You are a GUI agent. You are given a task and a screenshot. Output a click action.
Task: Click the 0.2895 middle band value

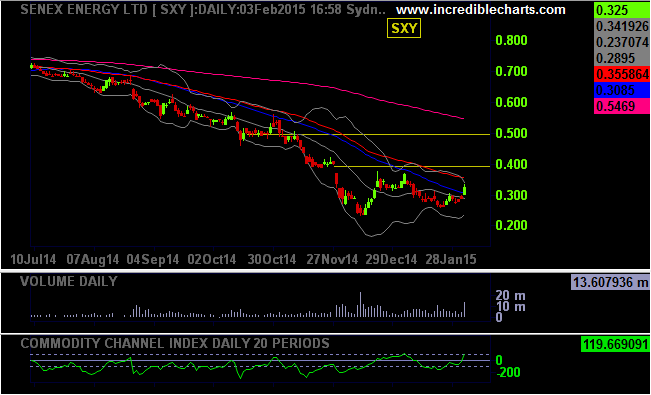coord(622,58)
